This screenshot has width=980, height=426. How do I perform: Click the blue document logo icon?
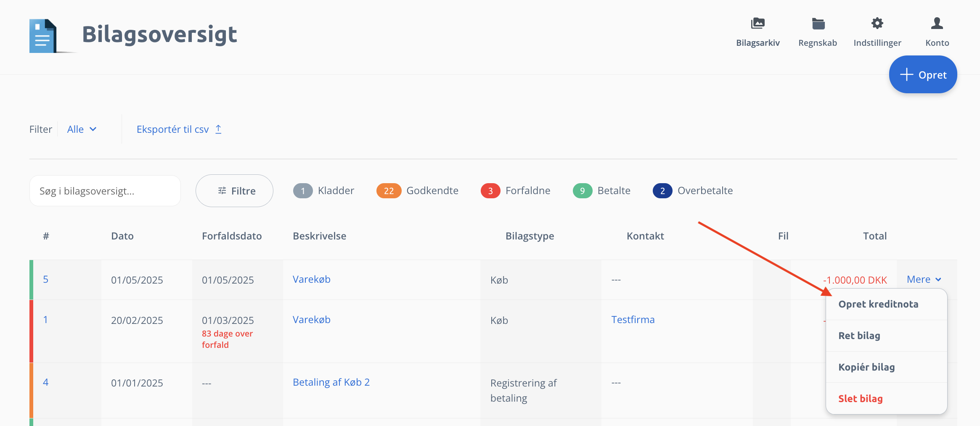[x=43, y=36]
